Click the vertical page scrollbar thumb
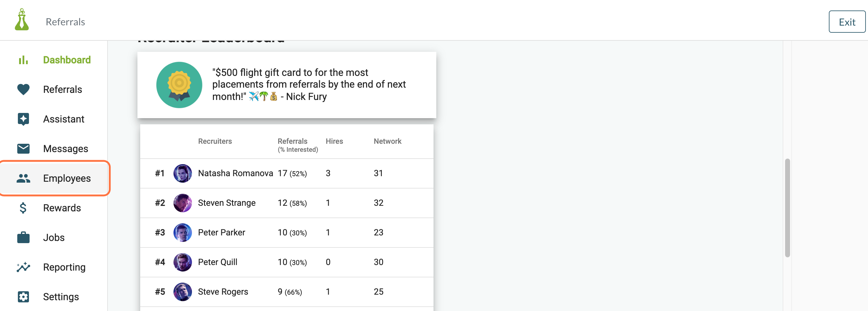The image size is (868, 311). pos(788,208)
